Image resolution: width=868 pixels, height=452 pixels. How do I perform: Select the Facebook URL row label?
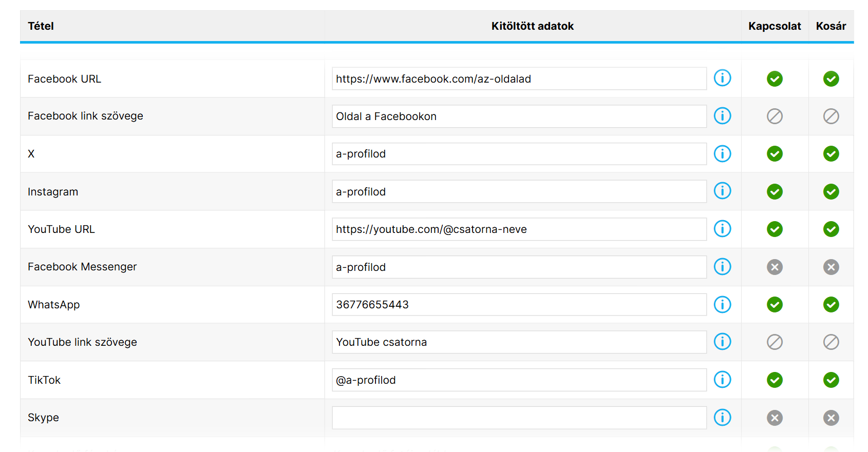tap(64, 79)
